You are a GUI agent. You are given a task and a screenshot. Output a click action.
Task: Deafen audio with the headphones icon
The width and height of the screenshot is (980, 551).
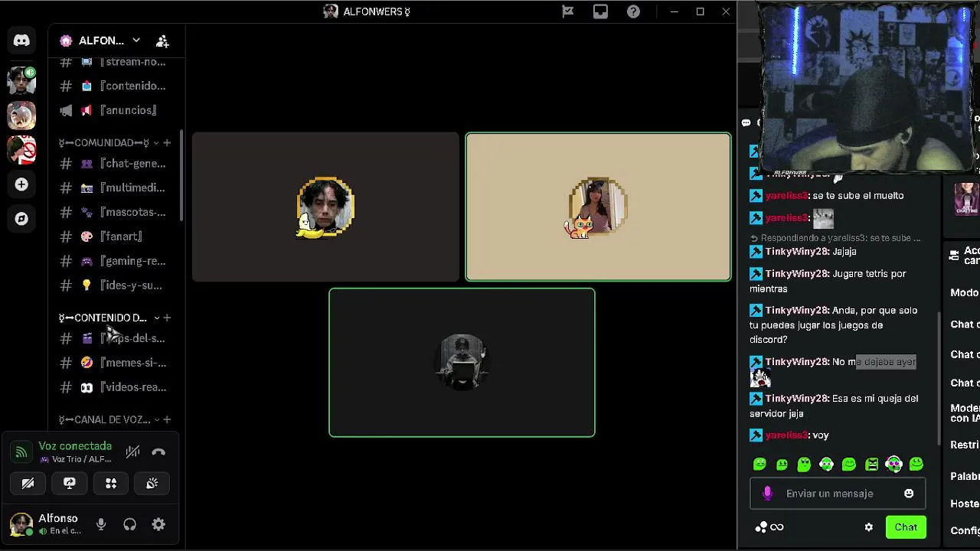(x=129, y=524)
